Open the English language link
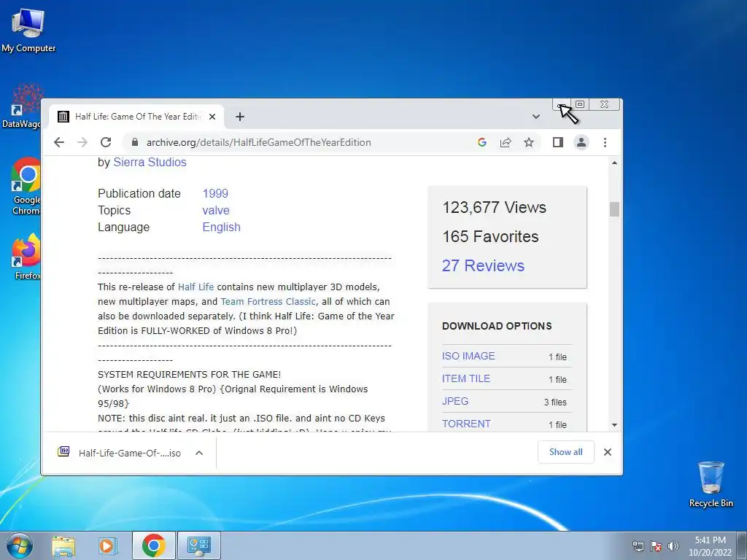Image resolution: width=747 pixels, height=560 pixels. click(222, 227)
